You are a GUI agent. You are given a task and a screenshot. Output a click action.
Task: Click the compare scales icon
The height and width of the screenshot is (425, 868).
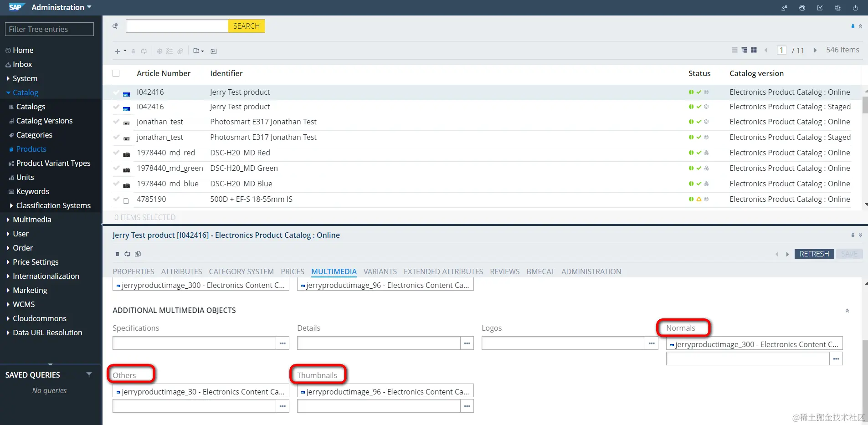159,51
